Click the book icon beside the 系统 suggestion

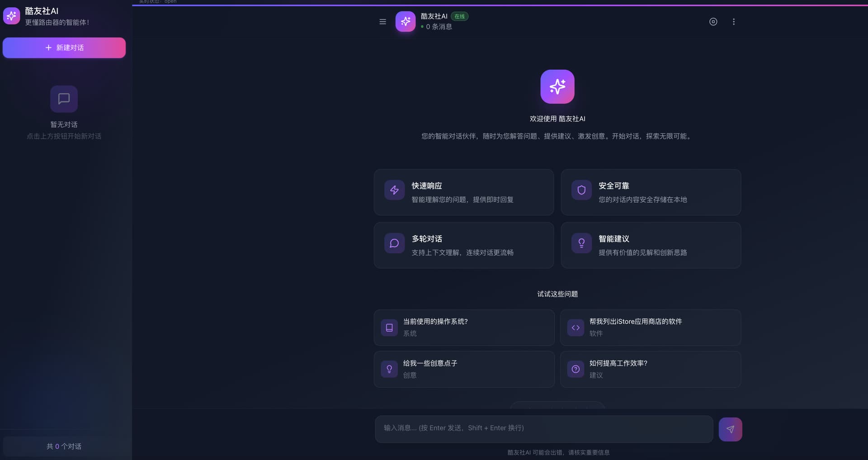click(x=389, y=327)
